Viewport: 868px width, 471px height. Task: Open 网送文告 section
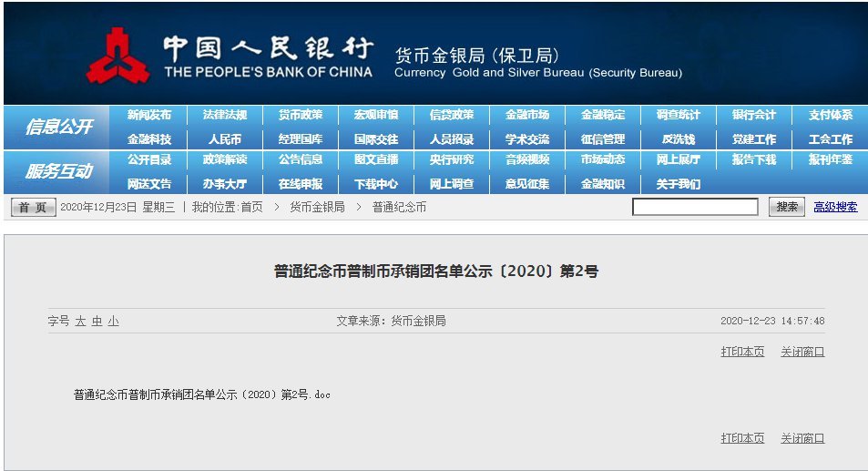[148, 184]
